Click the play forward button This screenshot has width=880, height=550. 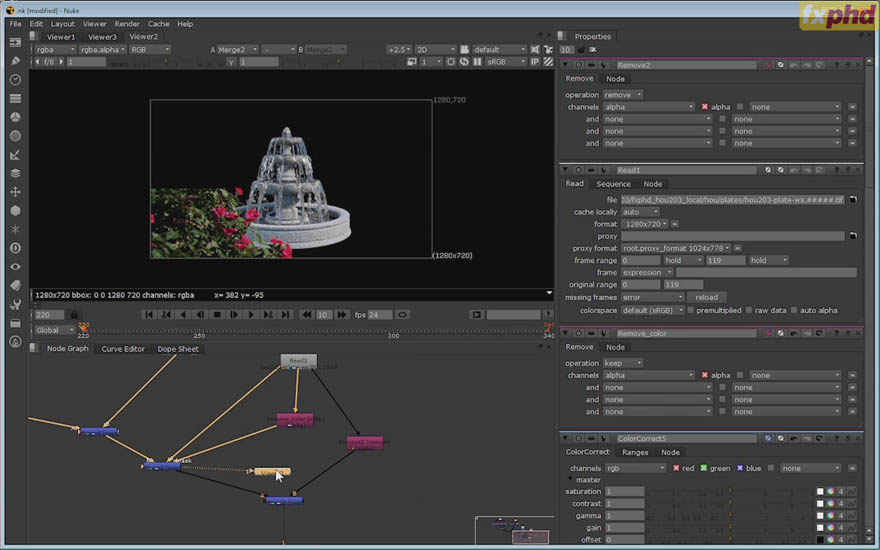tap(251, 315)
